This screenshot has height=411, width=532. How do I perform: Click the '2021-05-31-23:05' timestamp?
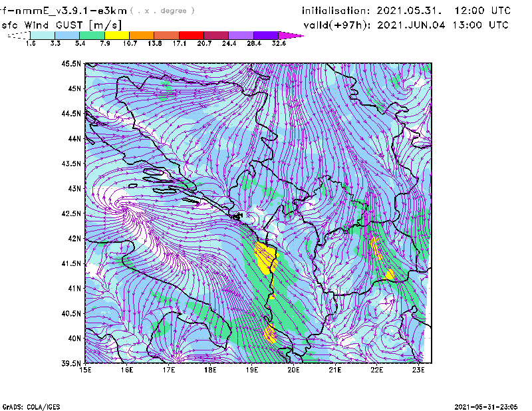coord(486,407)
